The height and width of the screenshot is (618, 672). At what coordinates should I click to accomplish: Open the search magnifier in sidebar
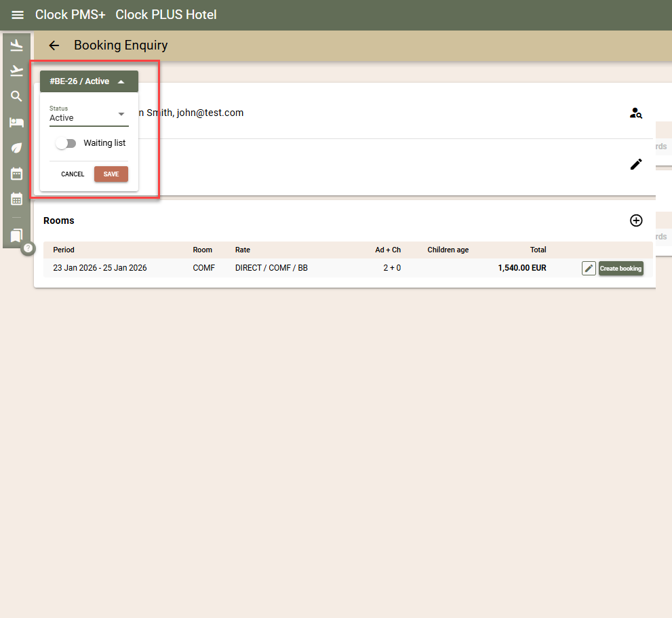tap(17, 96)
